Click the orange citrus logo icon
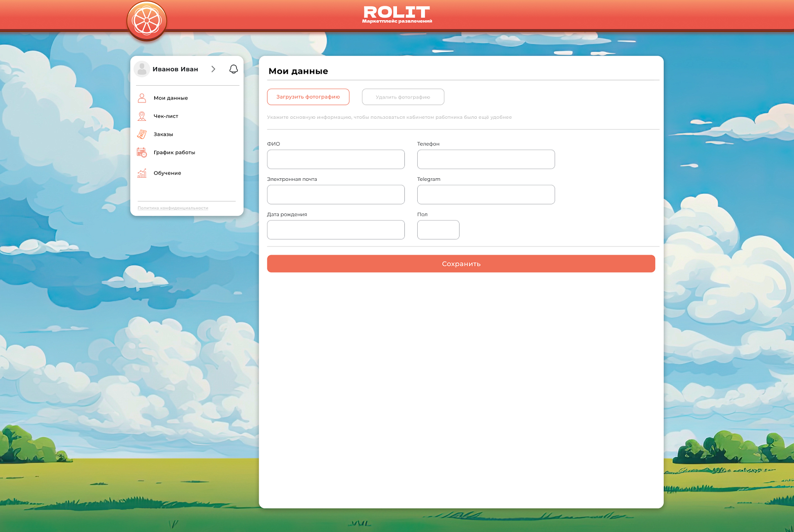The image size is (794, 532). click(x=147, y=21)
